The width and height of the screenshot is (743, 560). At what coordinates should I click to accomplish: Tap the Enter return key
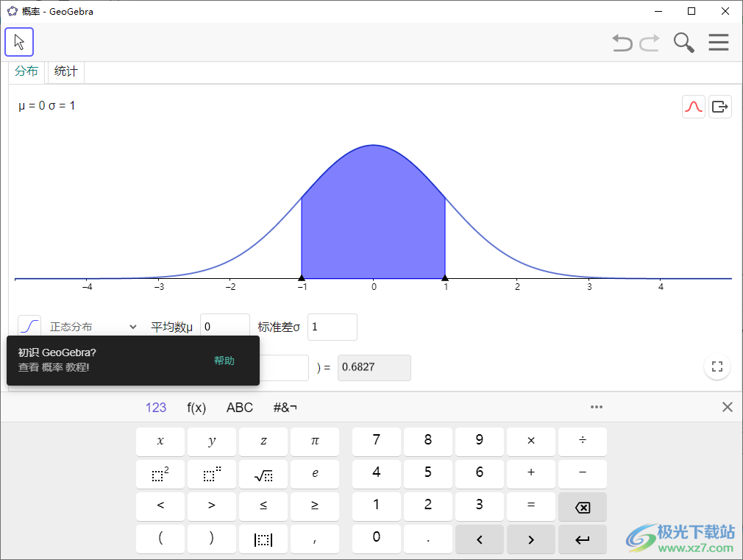click(x=583, y=539)
